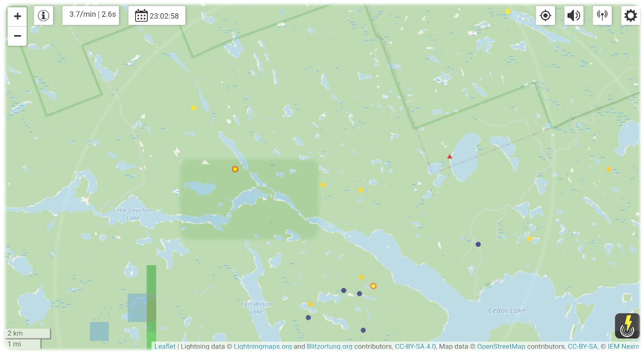Screen dimensions: 644x353
Task: Toggle the detector stations antenna icon
Action: tap(602, 15)
